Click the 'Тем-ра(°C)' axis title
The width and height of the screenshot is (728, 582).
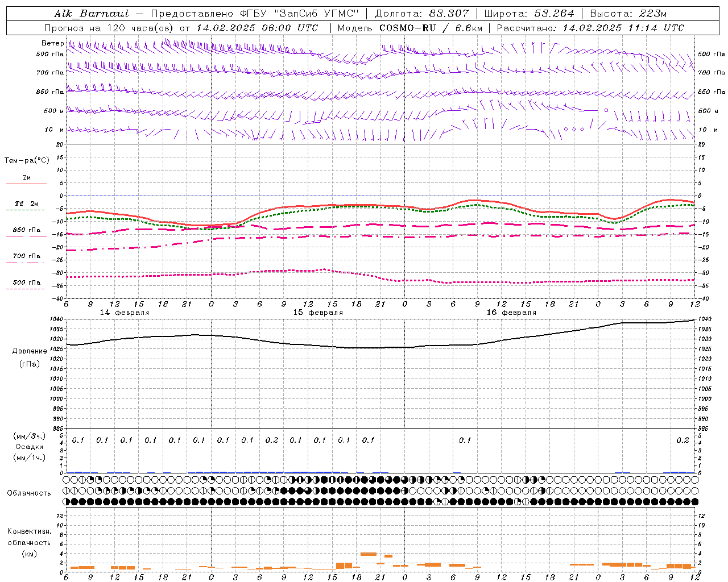(27, 160)
